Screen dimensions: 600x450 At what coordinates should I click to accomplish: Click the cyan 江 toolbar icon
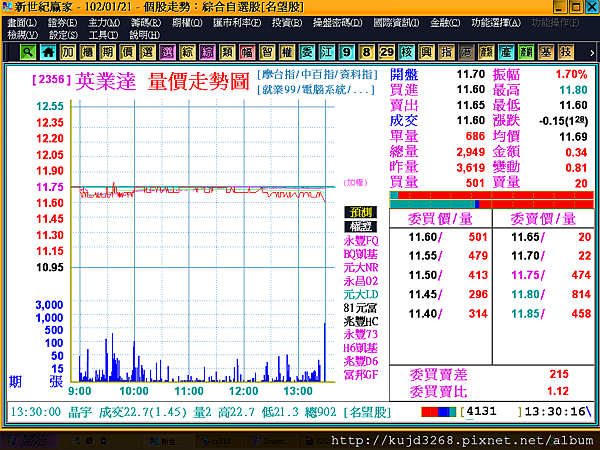coord(326,52)
